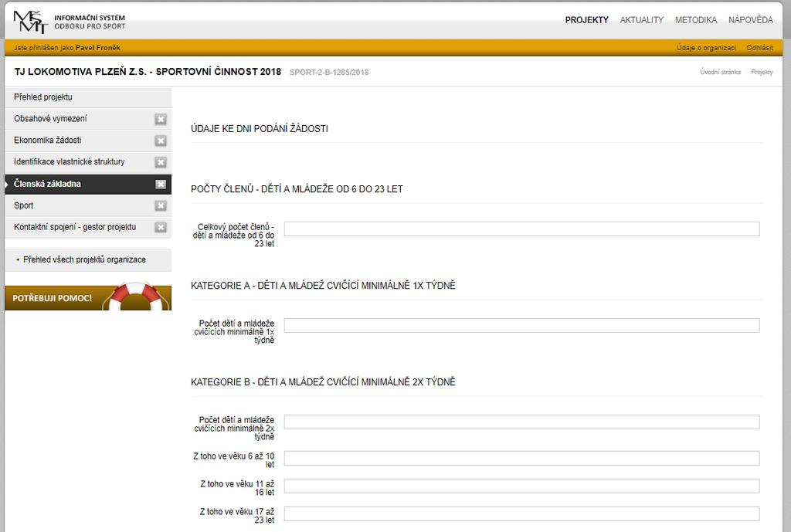This screenshot has width=791, height=532.
Task: Click Informační systém odboru pro sport text
Action: point(90,22)
